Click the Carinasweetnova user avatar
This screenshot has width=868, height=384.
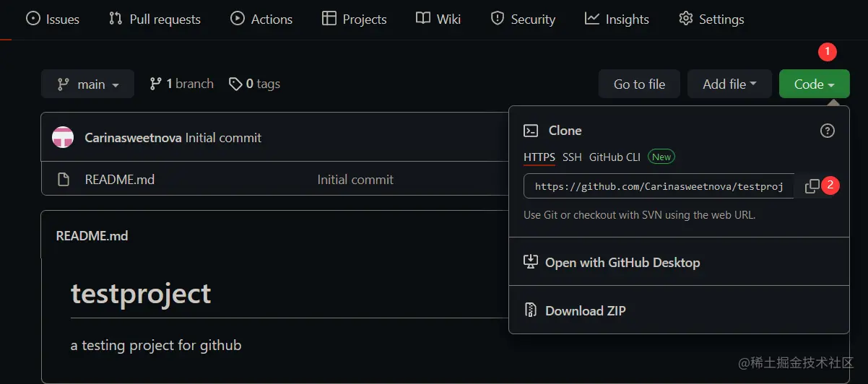pyautogui.click(x=63, y=137)
